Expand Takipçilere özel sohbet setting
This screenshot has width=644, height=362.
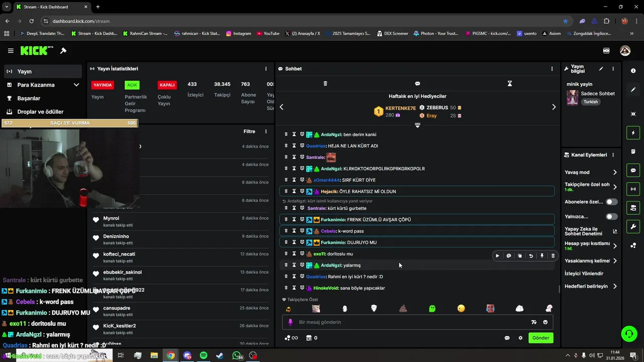pyautogui.click(x=591, y=187)
